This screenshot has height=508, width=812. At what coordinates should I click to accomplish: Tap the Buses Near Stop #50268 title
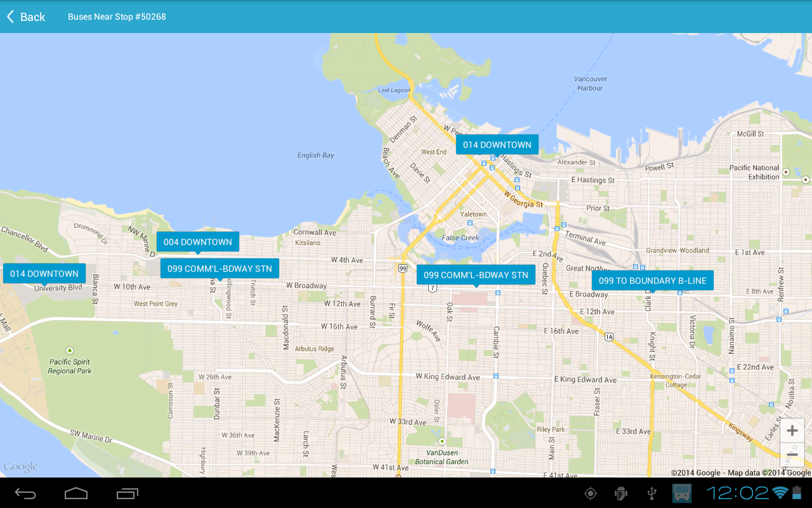[117, 17]
